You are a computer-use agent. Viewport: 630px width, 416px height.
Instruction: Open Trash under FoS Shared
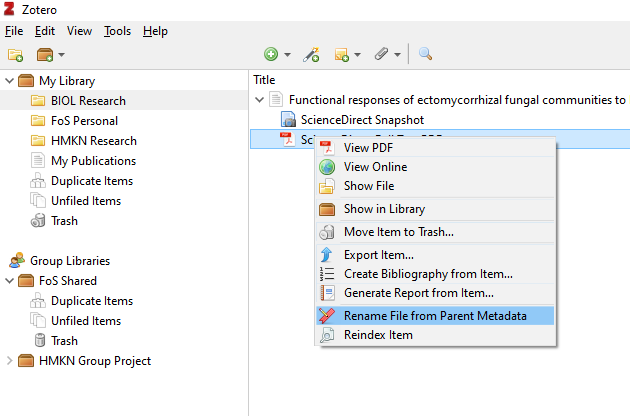tap(64, 341)
